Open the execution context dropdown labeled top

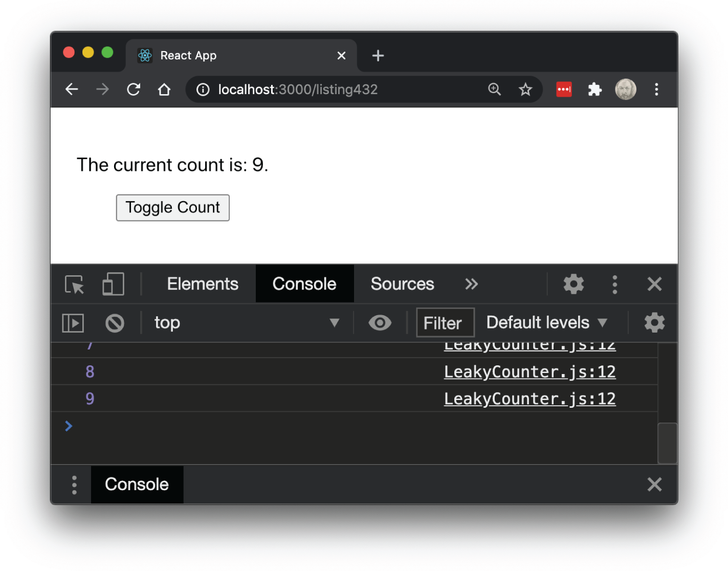(x=246, y=323)
